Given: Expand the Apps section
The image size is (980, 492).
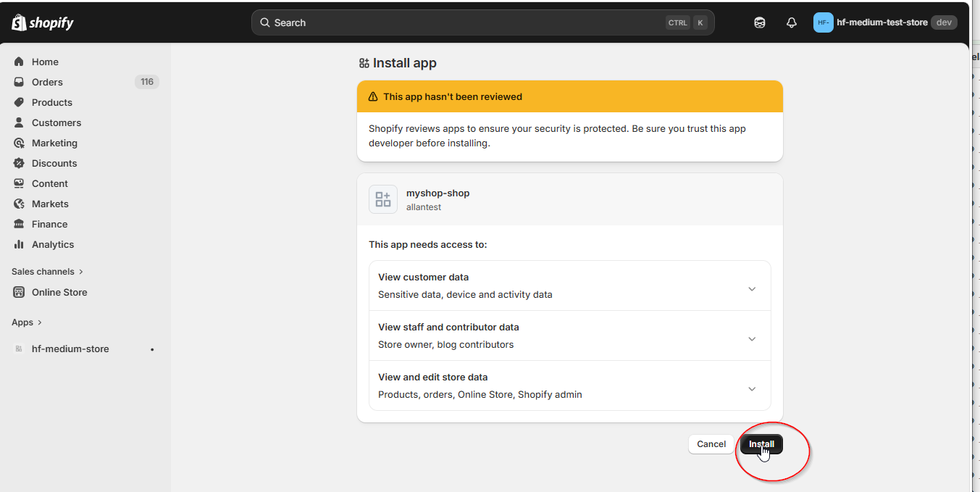Looking at the screenshot, I should pyautogui.click(x=27, y=322).
